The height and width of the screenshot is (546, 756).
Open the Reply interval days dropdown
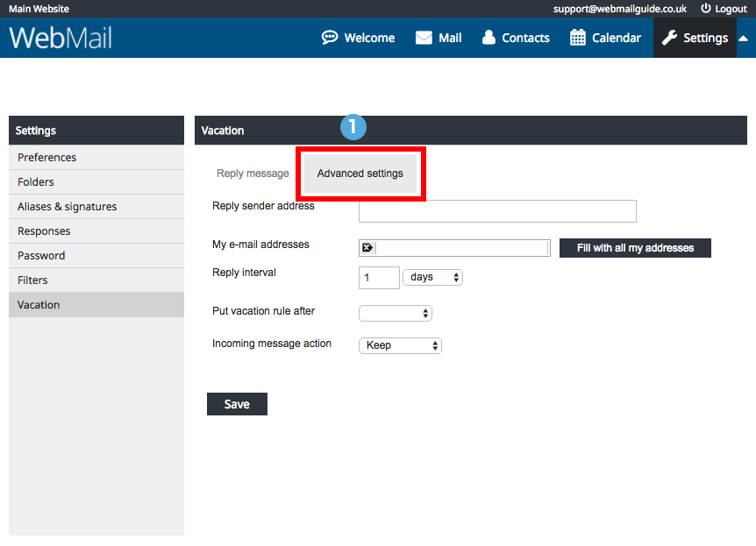click(x=432, y=277)
